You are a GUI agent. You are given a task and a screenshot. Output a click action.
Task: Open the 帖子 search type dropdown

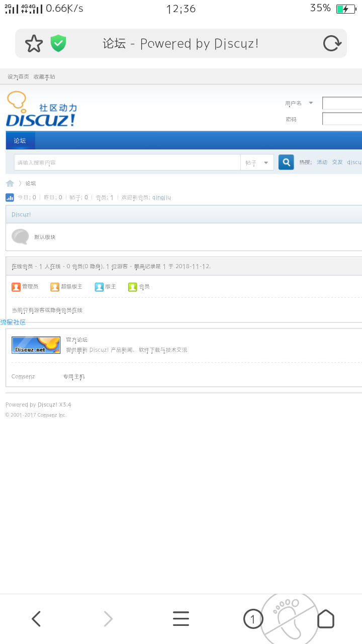(257, 163)
